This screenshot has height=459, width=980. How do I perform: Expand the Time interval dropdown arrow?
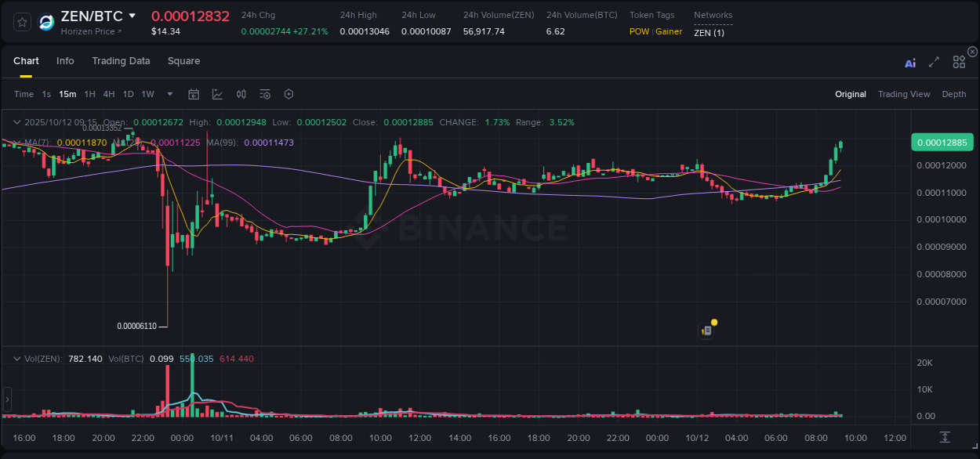tap(169, 94)
